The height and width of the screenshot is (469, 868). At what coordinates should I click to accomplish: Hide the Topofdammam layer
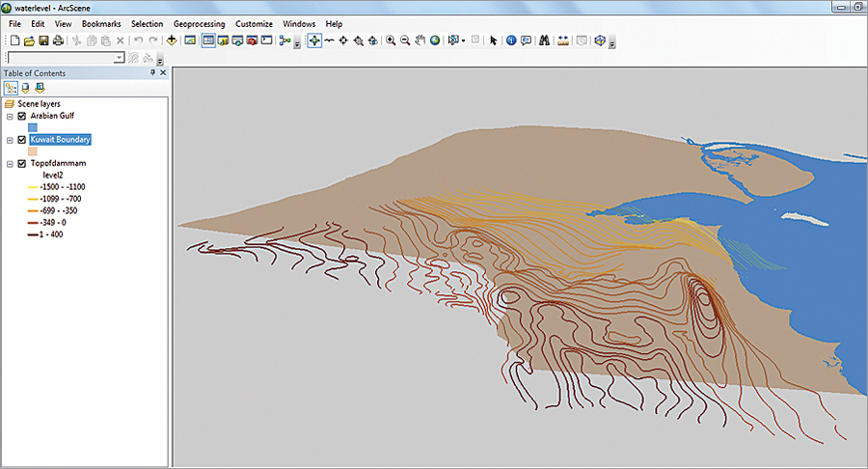[22, 164]
